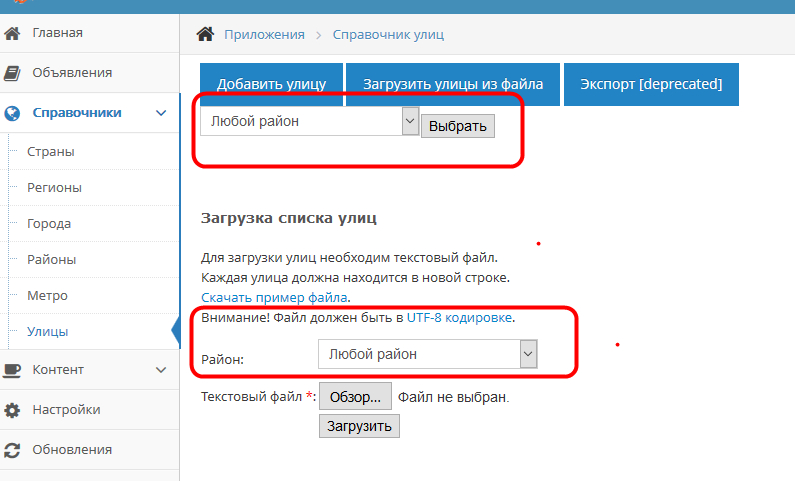Click the breadcrumb home icon
The height and width of the screenshot is (481, 795).
coord(205,34)
